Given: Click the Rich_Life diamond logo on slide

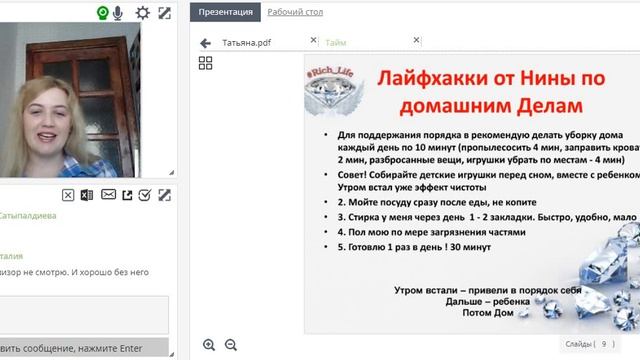Looking at the screenshot, I should [x=333, y=92].
